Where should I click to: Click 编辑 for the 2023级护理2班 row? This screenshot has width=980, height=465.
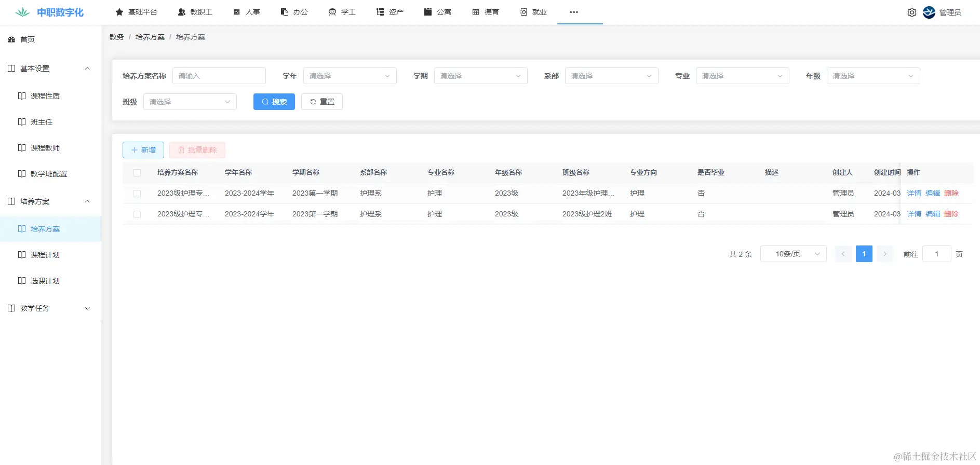pyautogui.click(x=933, y=214)
